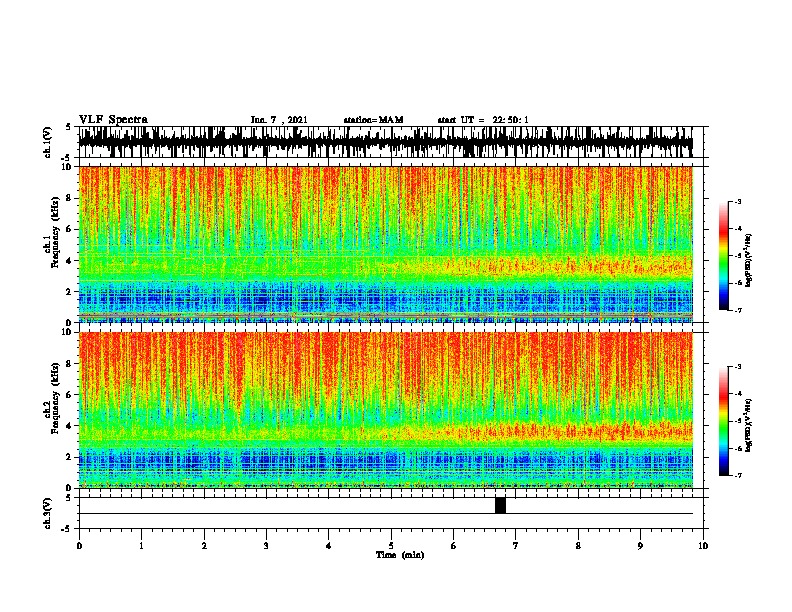Viewport: 792px width, 612px height.
Task: Click the ch.2 frequency axis "4" tick label
Action: click(70, 426)
